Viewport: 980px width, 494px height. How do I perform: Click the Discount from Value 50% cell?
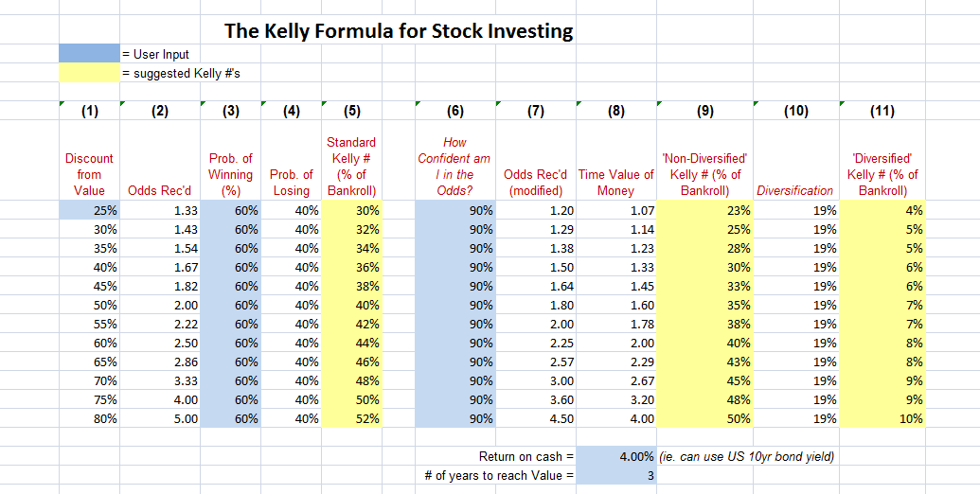[89, 305]
